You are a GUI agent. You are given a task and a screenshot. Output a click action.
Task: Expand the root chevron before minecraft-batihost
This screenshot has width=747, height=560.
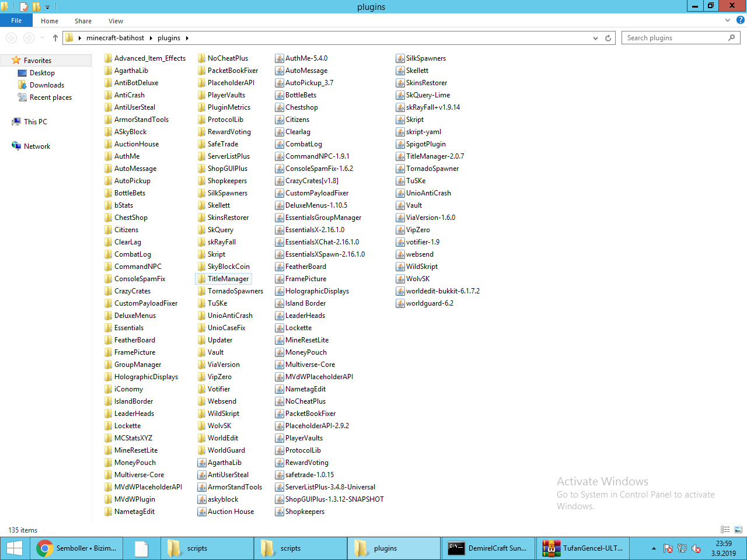[x=79, y=38]
